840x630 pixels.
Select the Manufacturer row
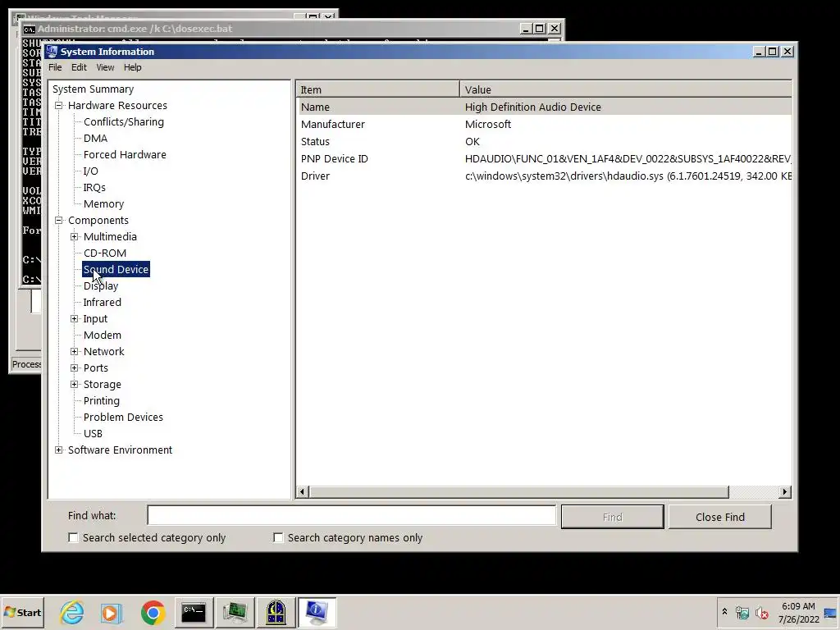[x=545, y=125]
